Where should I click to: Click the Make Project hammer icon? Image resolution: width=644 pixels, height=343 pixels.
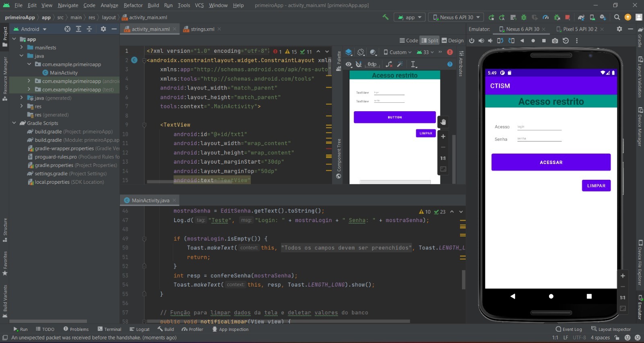(386, 17)
